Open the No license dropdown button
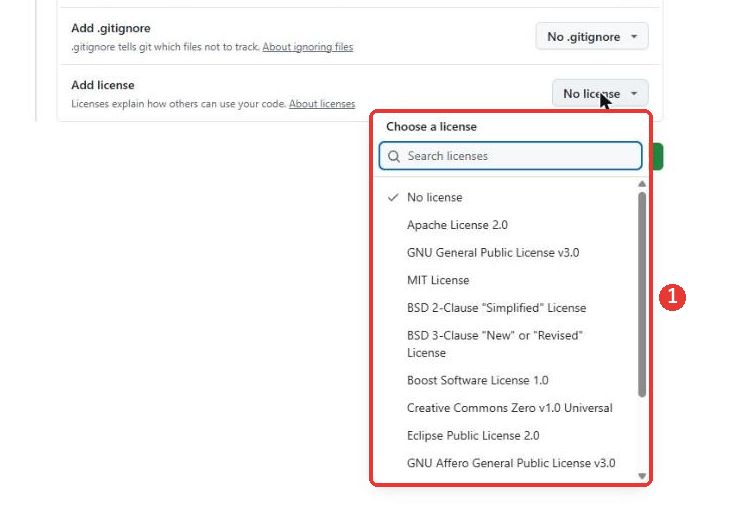The height and width of the screenshot is (510, 730). coord(600,94)
